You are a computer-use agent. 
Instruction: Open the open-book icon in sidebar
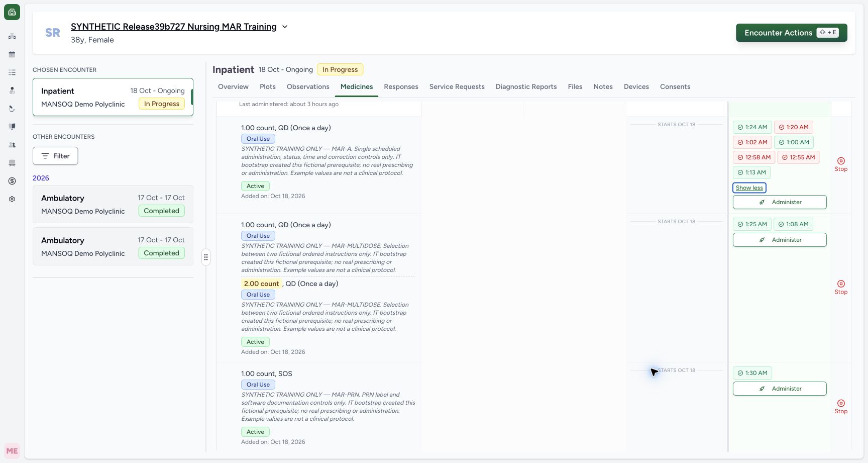[x=12, y=127]
